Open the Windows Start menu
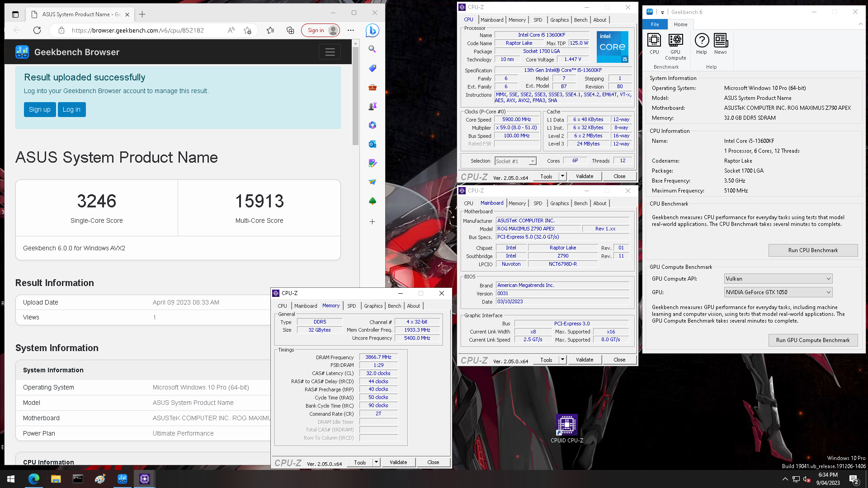868x488 pixels. tap(11, 479)
